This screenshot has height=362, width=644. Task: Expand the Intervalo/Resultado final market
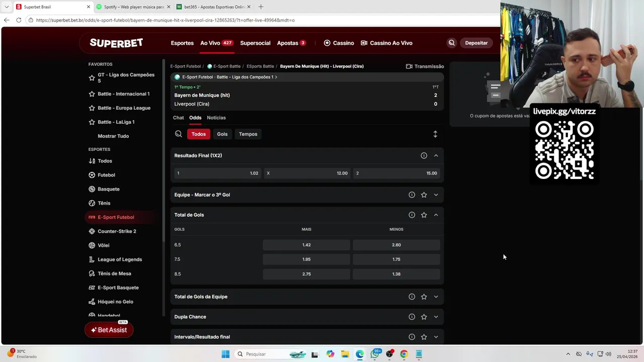pos(436,337)
